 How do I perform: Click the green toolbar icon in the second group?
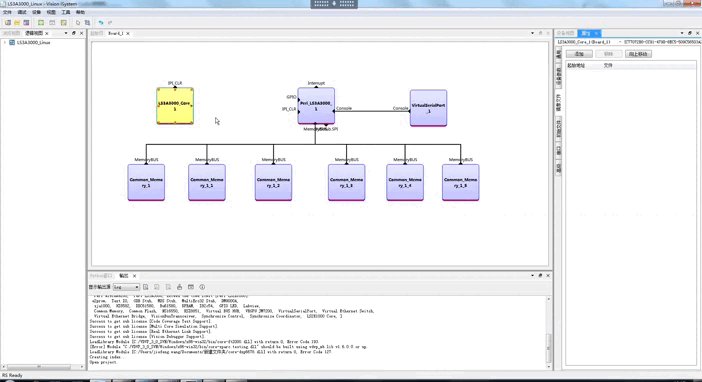41,22
